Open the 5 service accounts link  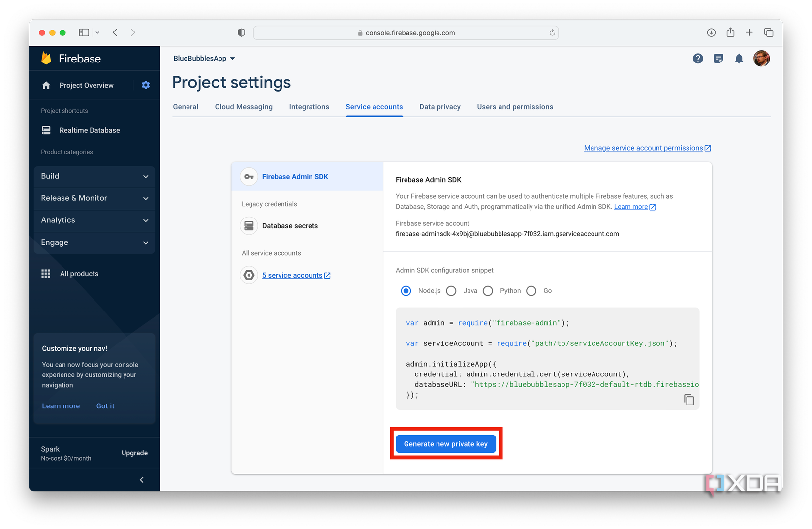tap(296, 275)
